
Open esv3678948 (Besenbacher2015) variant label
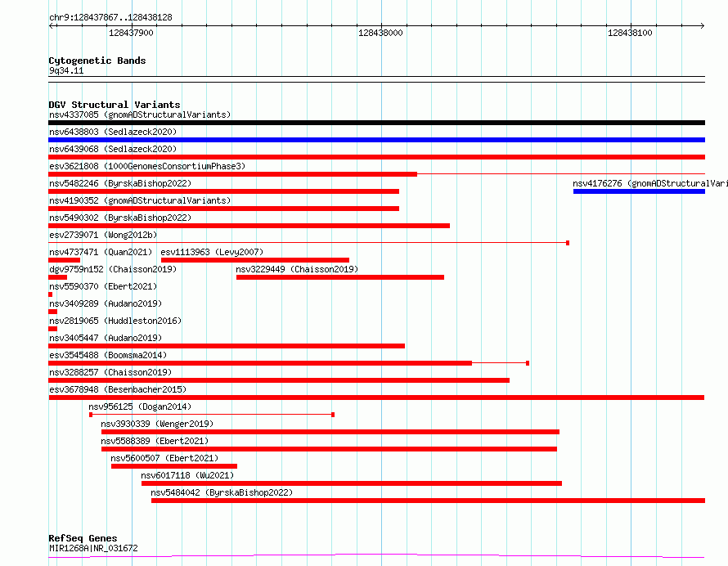(x=118, y=389)
